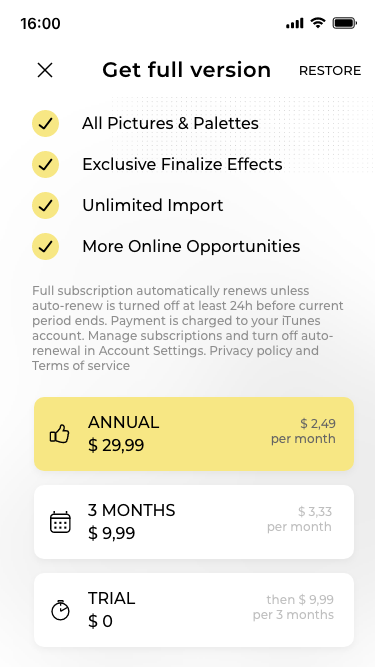The image size is (375, 667).
Task: Tap the checkmark beside All Pictures & Palettes
Action: click(45, 123)
